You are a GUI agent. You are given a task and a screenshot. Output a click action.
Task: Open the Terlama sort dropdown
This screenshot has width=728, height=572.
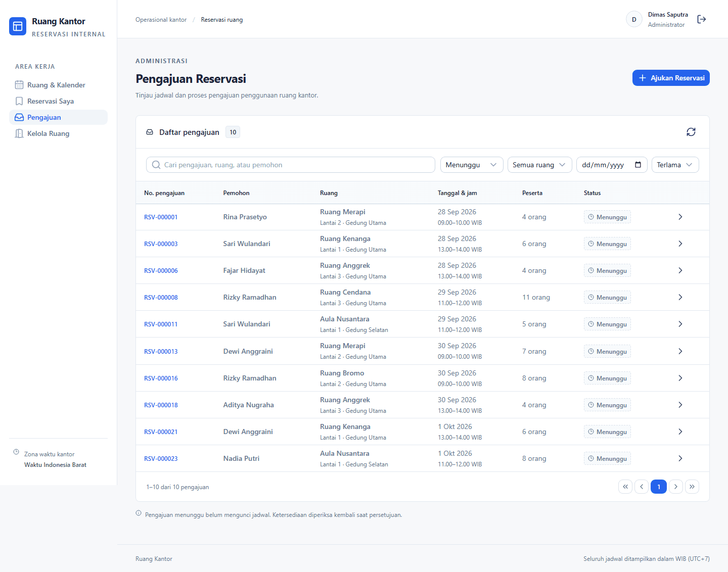tap(675, 165)
